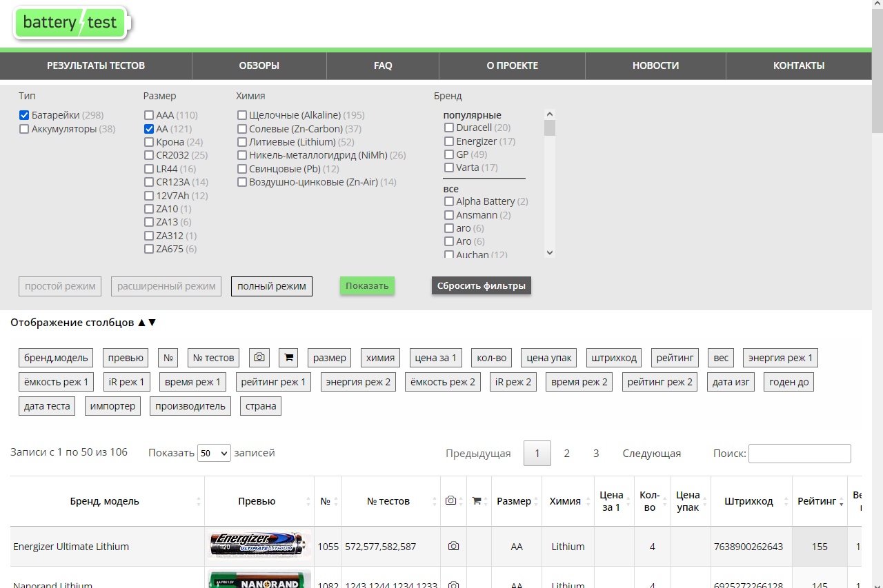Viewport: 883px width, 588px height.
Task: Check the Щелочные (Alkaline) chemistry checkbox
Action: click(x=242, y=115)
